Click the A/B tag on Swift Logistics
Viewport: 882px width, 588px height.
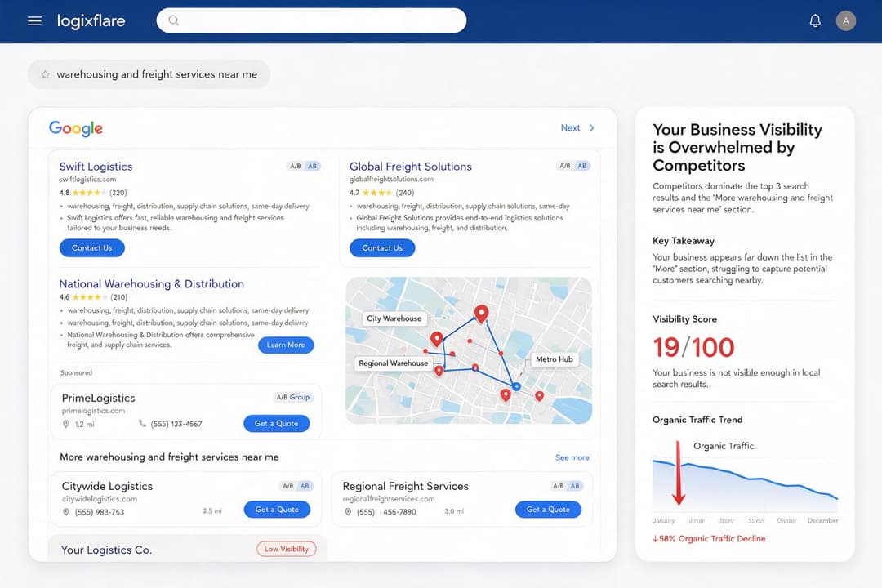[295, 166]
